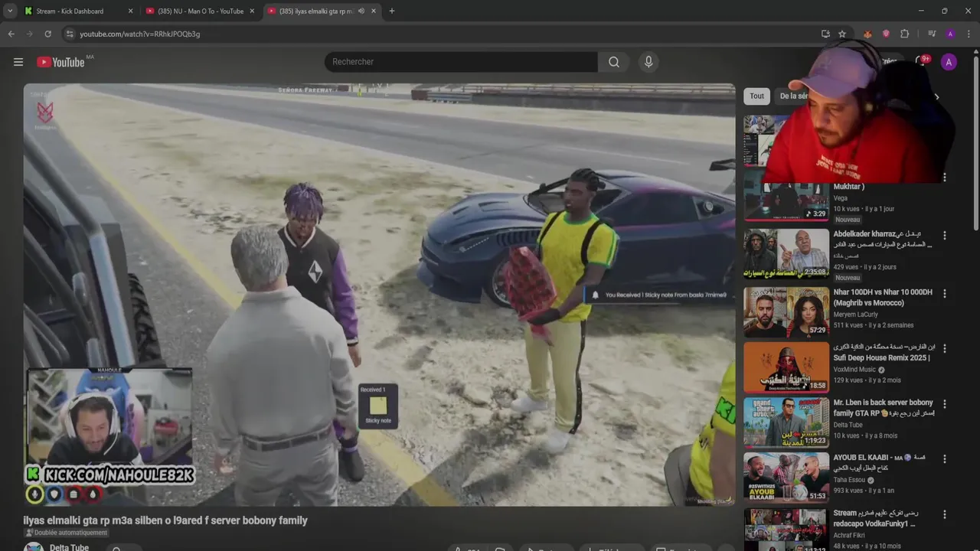
Task: Open the red shield ad-blocker extension
Action: pyautogui.click(x=886, y=34)
